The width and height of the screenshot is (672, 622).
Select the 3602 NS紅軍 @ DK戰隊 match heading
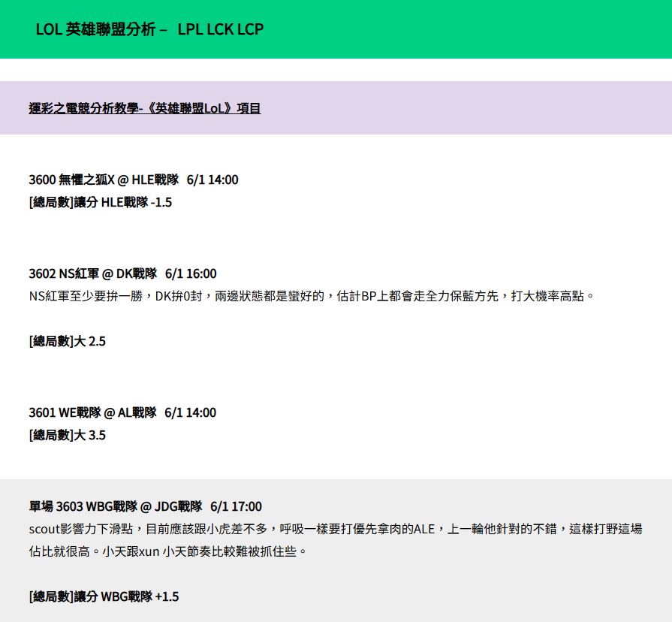(x=122, y=273)
